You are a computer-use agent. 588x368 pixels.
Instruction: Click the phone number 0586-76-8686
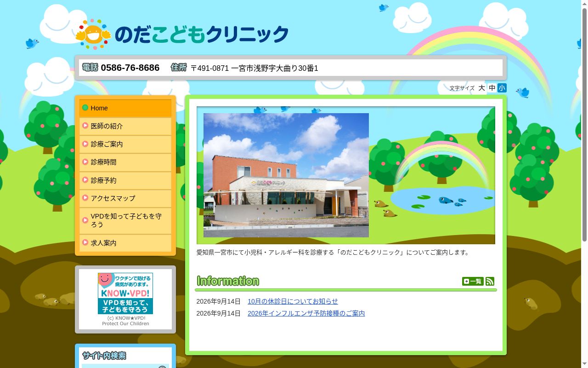(x=130, y=68)
